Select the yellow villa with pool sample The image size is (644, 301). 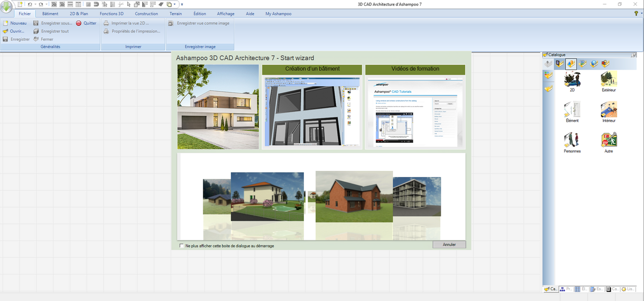coord(267,197)
